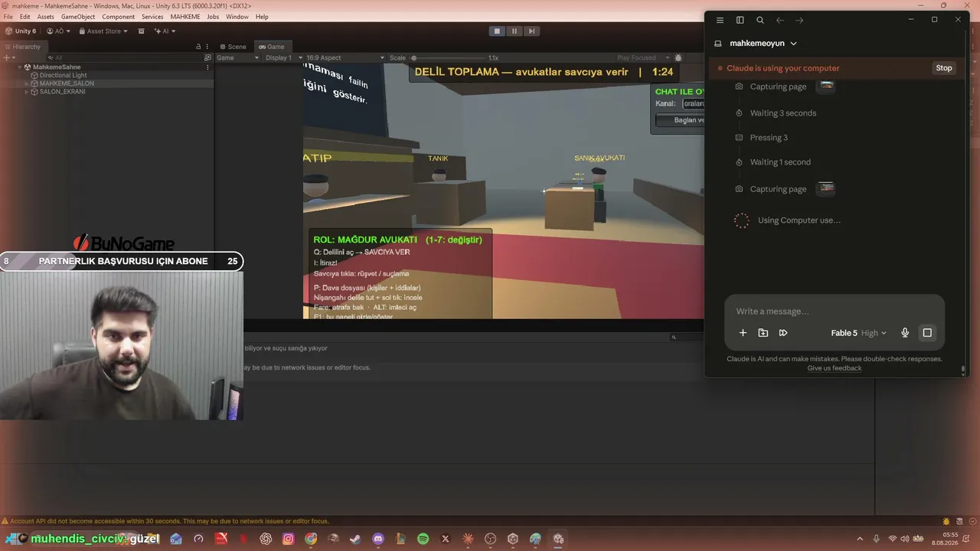The image size is (980, 551).
Task: Click the forward arrow in Claude window
Action: (x=799, y=20)
